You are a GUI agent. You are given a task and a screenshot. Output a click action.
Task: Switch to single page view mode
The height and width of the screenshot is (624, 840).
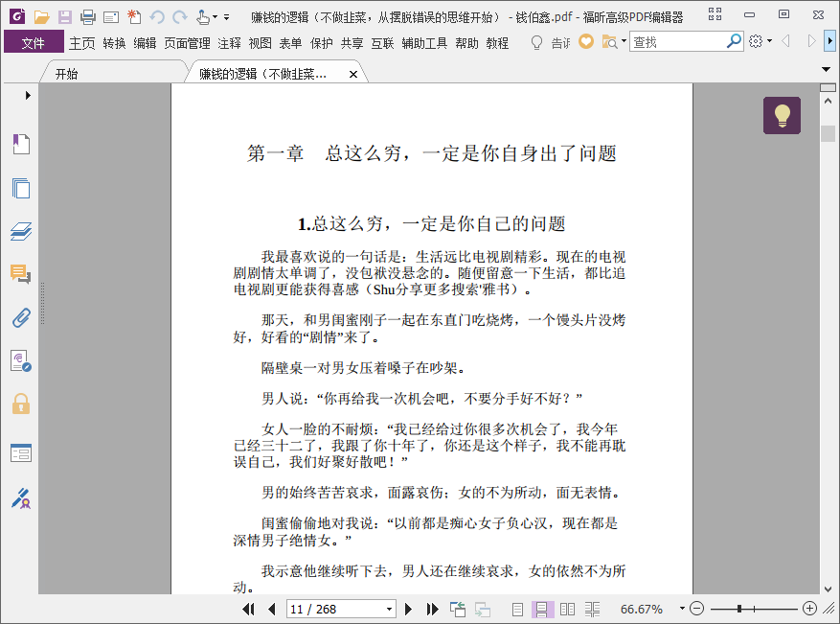(517, 609)
